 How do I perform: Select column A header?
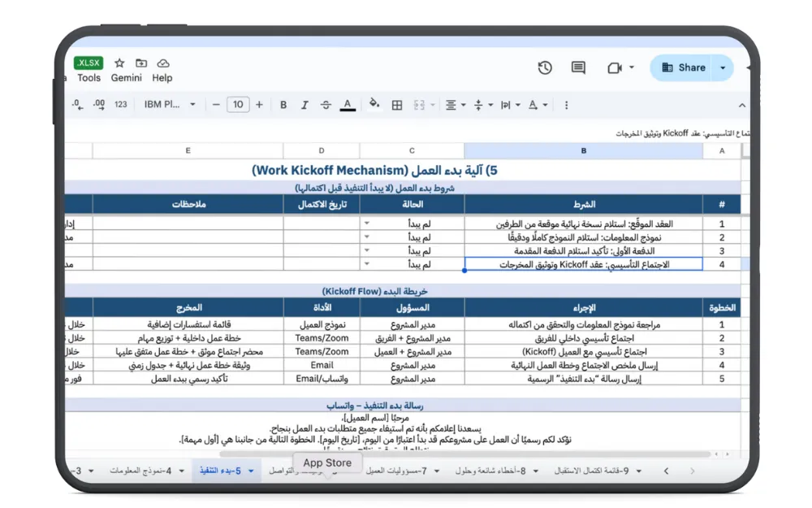pyautogui.click(x=722, y=151)
